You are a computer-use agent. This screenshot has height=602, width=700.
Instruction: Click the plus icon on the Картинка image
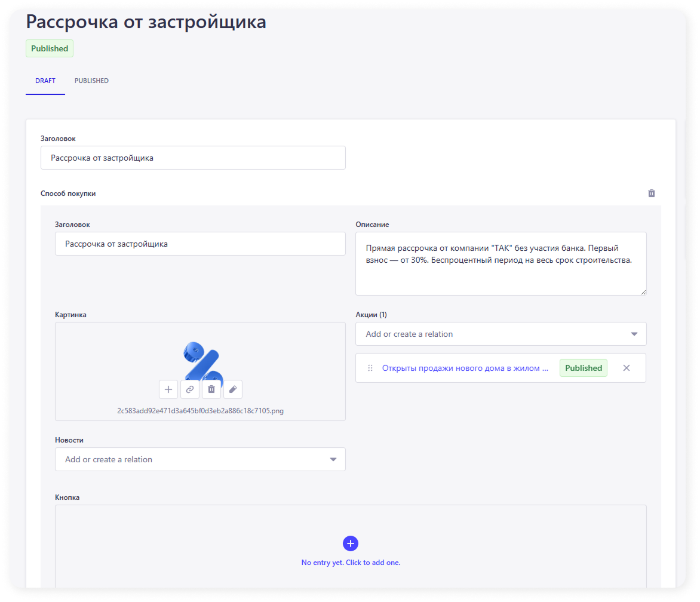coord(168,389)
